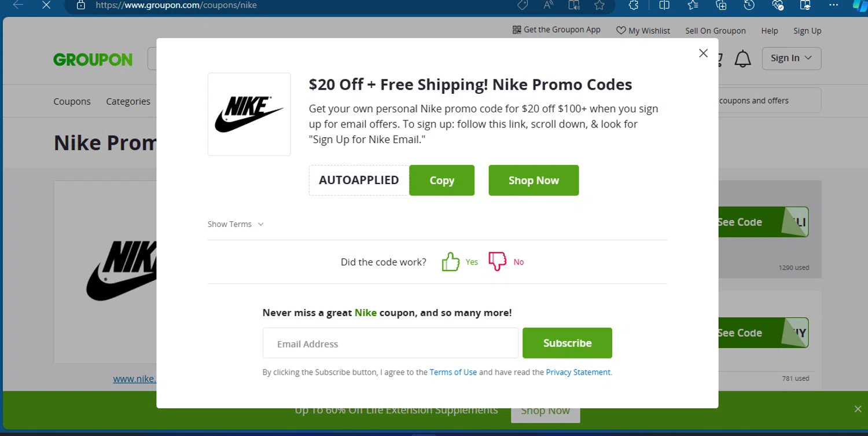
Task: Open browser history clock icon
Action: click(x=749, y=5)
